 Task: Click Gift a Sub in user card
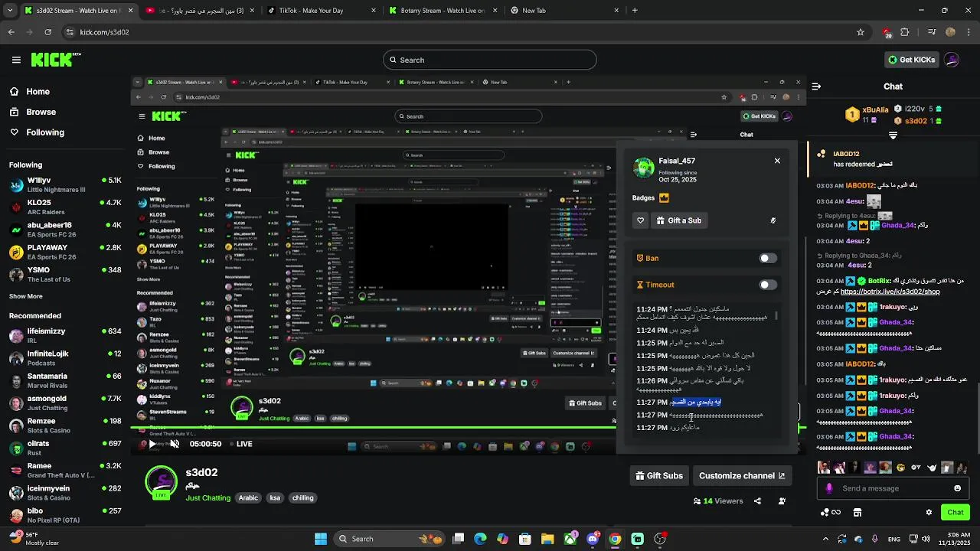tap(679, 220)
